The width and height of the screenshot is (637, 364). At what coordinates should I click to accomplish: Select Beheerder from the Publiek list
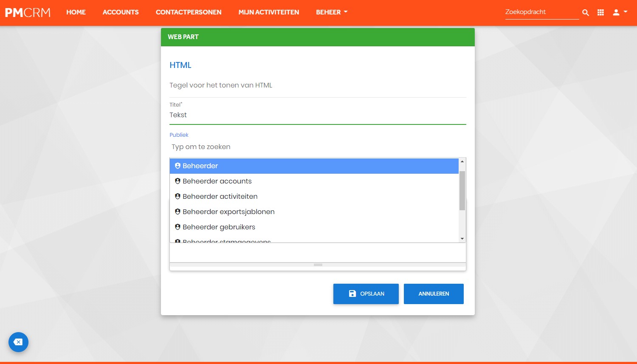click(314, 166)
